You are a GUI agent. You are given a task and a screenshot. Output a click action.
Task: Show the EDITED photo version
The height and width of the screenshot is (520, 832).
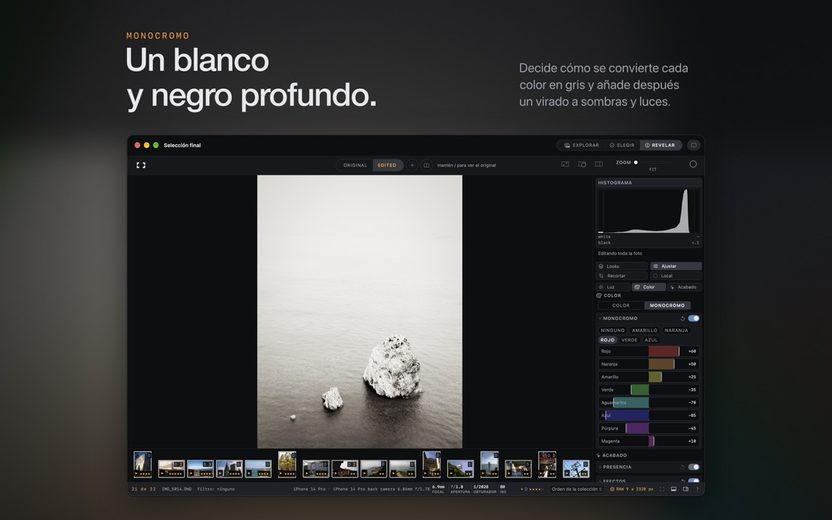point(387,165)
